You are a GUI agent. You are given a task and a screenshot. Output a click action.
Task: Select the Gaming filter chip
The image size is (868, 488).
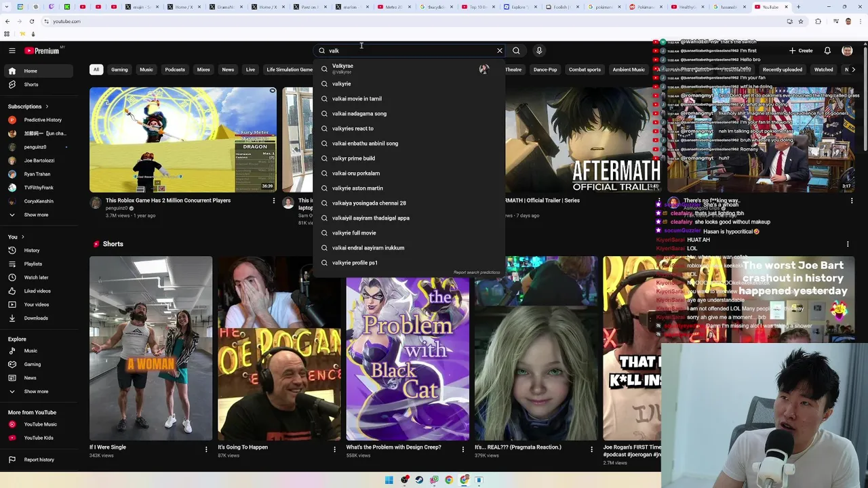[119, 69]
